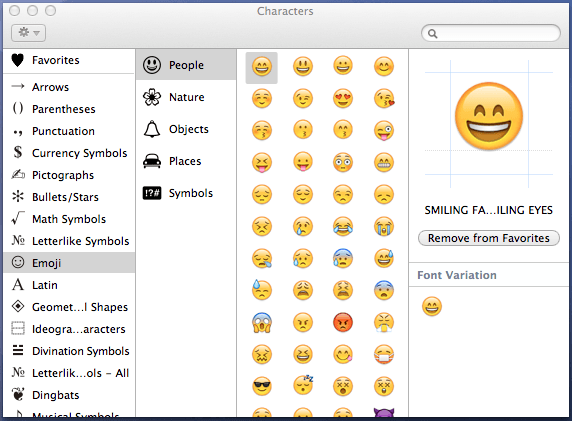The image size is (572, 421).
Task: Open the gear action dropdown menu
Action: [28, 33]
